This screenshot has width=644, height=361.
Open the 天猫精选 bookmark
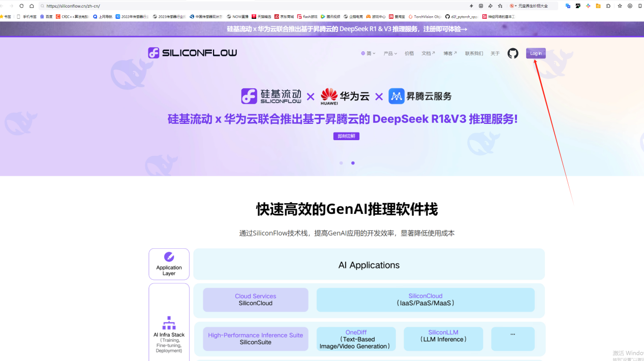coord(261,16)
